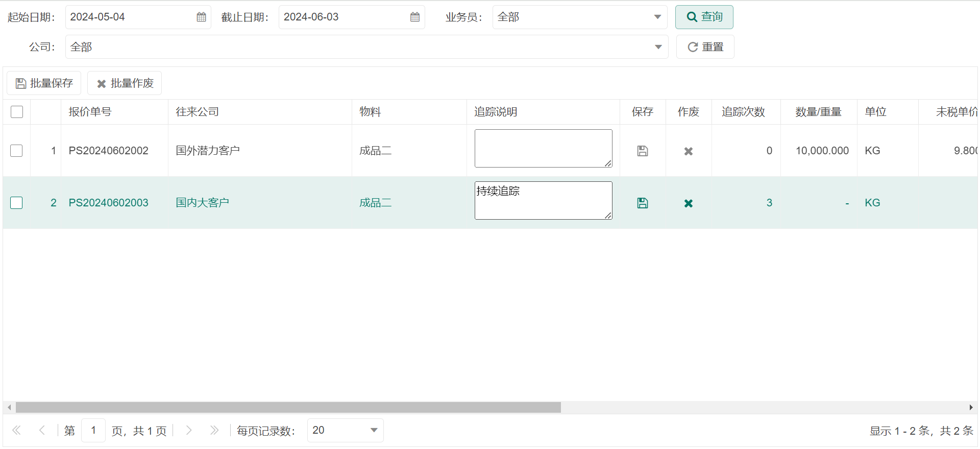The image size is (980, 449).
Task: Click the 作废 column header
Action: pyautogui.click(x=689, y=112)
